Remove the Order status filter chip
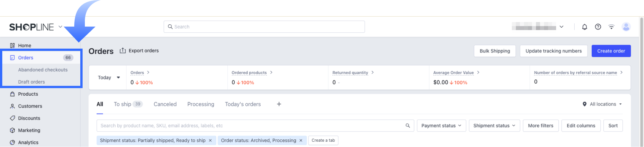Image resolution: width=644 pixels, height=147 pixels. [x=301, y=141]
